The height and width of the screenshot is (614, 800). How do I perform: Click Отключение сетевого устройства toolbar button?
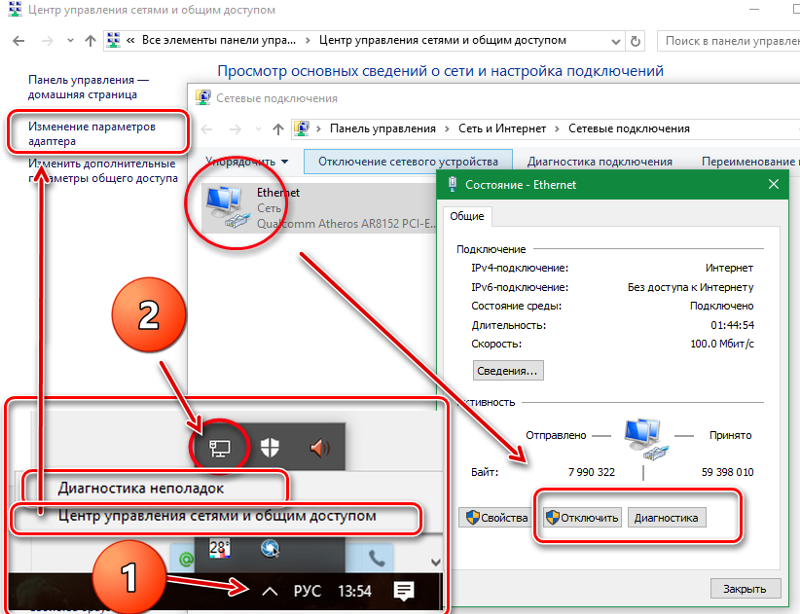(408, 162)
